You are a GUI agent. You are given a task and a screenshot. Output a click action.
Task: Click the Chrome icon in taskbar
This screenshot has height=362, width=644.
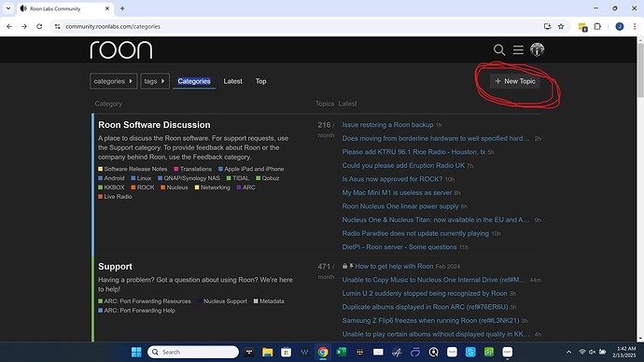click(x=323, y=352)
